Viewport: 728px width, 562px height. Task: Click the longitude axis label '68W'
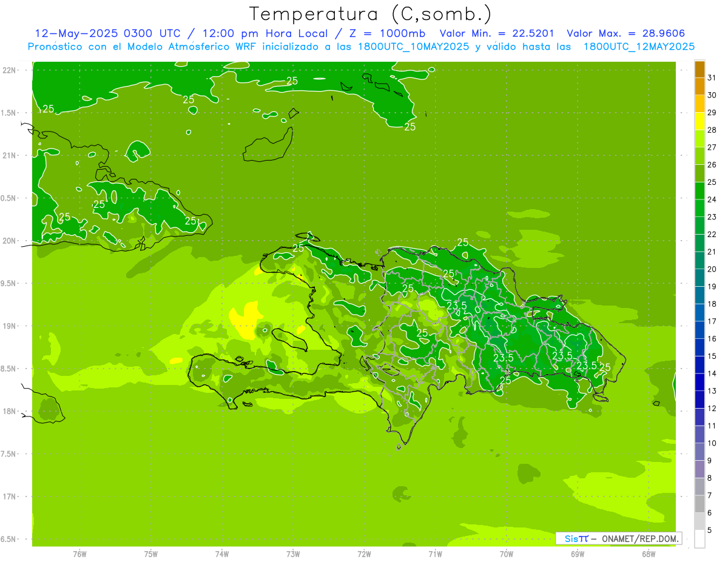click(649, 554)
